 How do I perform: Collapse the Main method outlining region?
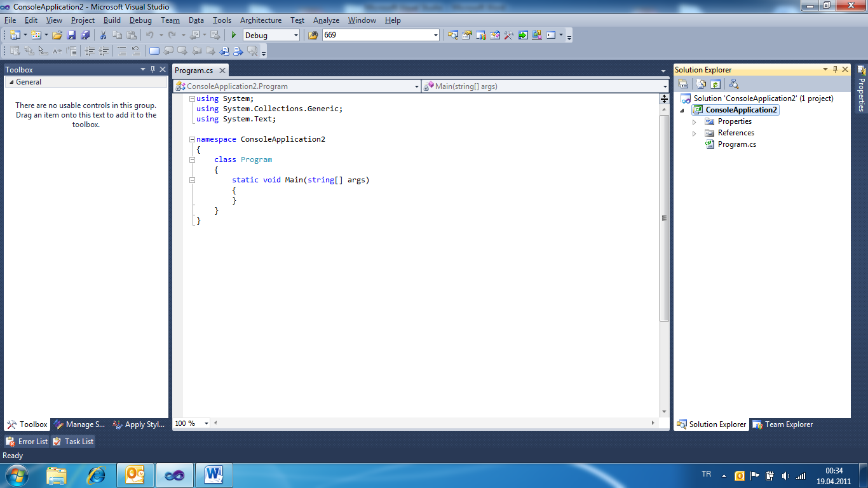pyautogui.click(x=192, y=180)
